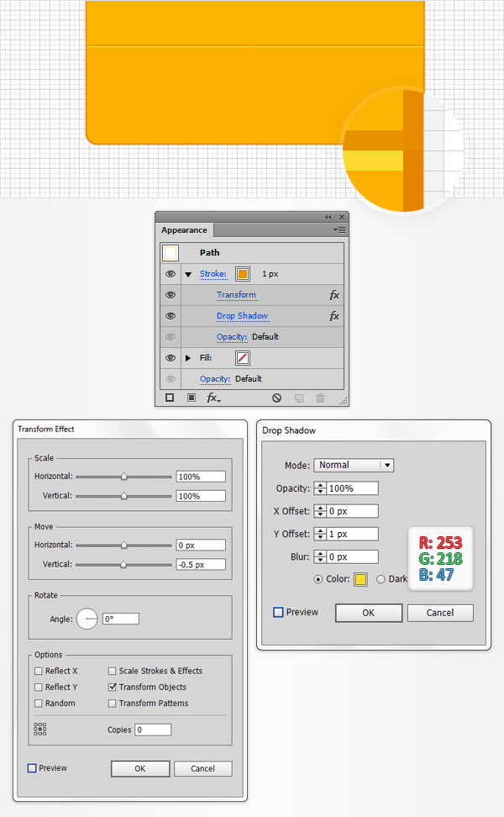Screen dimensions: 504x817
Task: Click Cancel in the Drop Shadow dialog
Action: click(440, 613)
